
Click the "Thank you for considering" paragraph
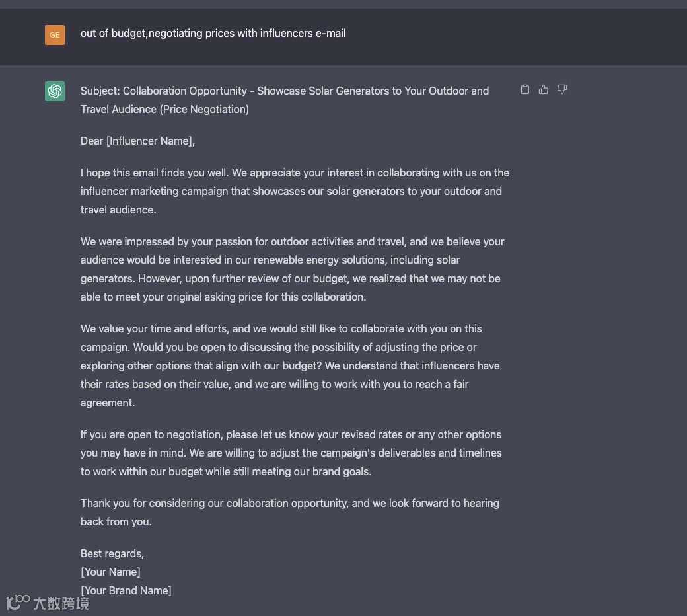pyautogui.click(x=289, y=512)
